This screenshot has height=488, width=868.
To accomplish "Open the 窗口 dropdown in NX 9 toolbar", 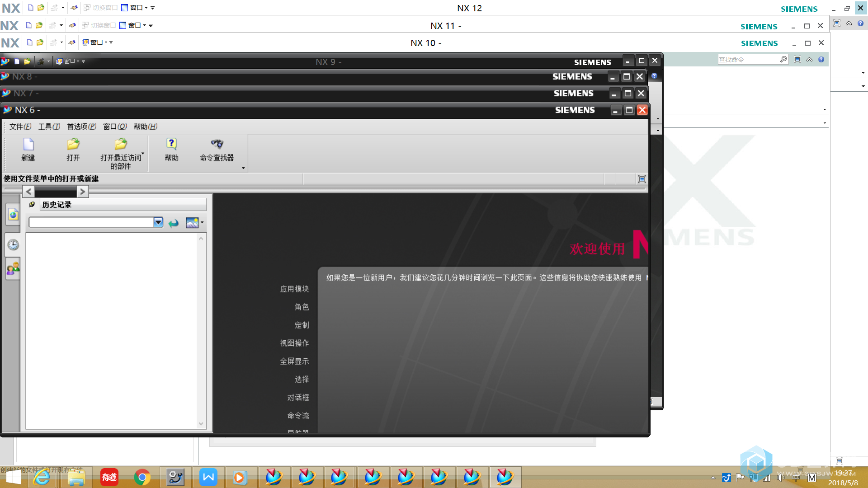I will (68, 61).
